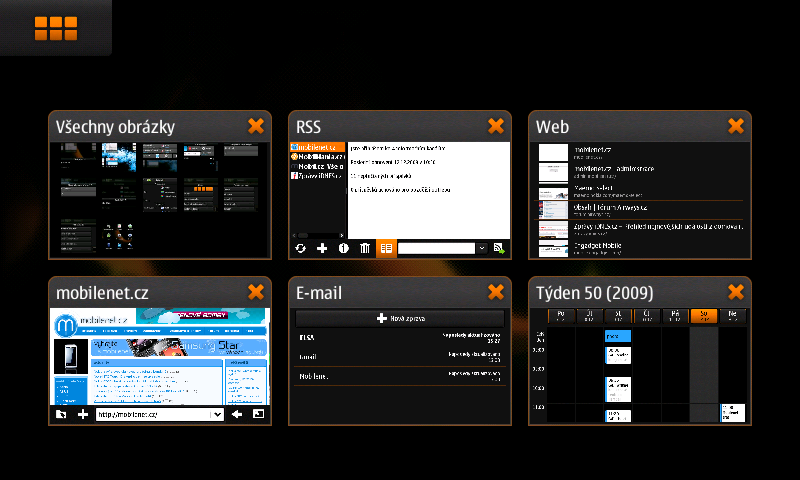Switch to the E-mail window title
Viewport: 800px width, 480px height.
pos(319,293)
